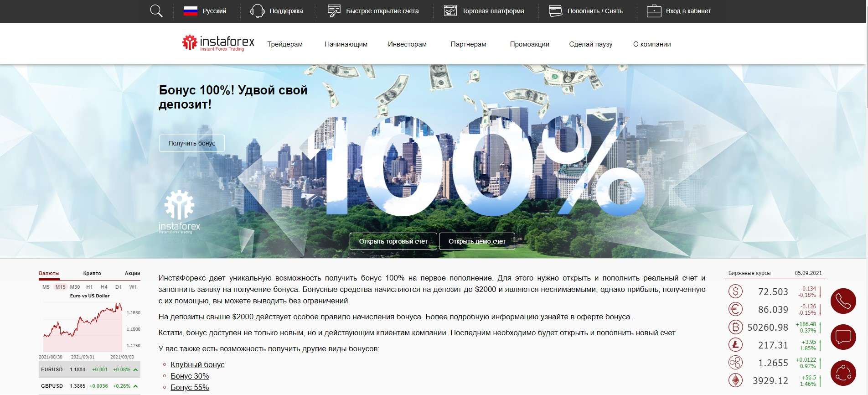Image resolution: width=868 pixels, height=395 pixels.
Task: Click the euro rate icon
Action: pyautogui.click(x=735, y=309)
